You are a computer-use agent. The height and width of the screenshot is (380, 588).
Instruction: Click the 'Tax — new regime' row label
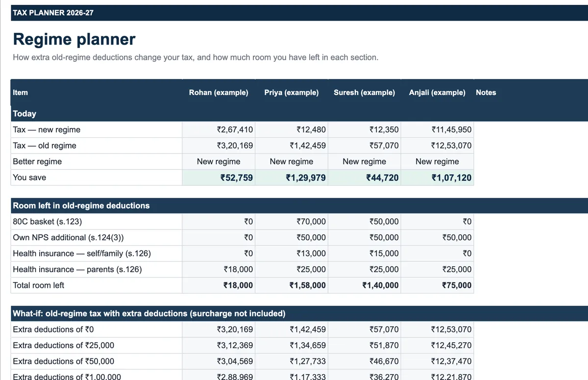tap(47, 130)
